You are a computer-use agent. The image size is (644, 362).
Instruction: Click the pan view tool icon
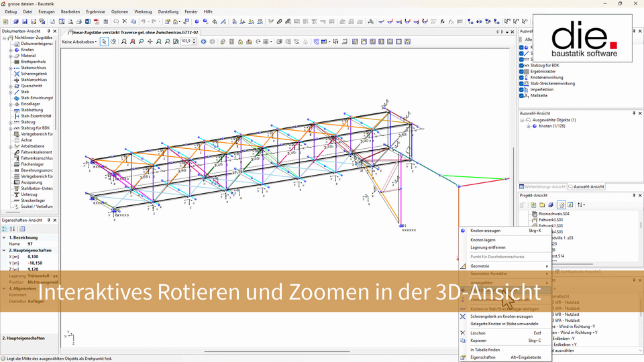coord(150,42)
